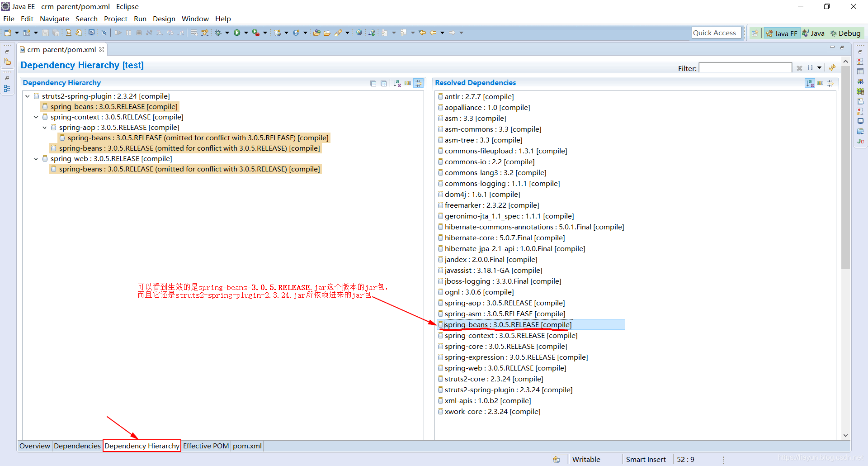This screenshot has width=868, height=466.
Task: Collapse the spring-context tree node
Action: (36, 117)
